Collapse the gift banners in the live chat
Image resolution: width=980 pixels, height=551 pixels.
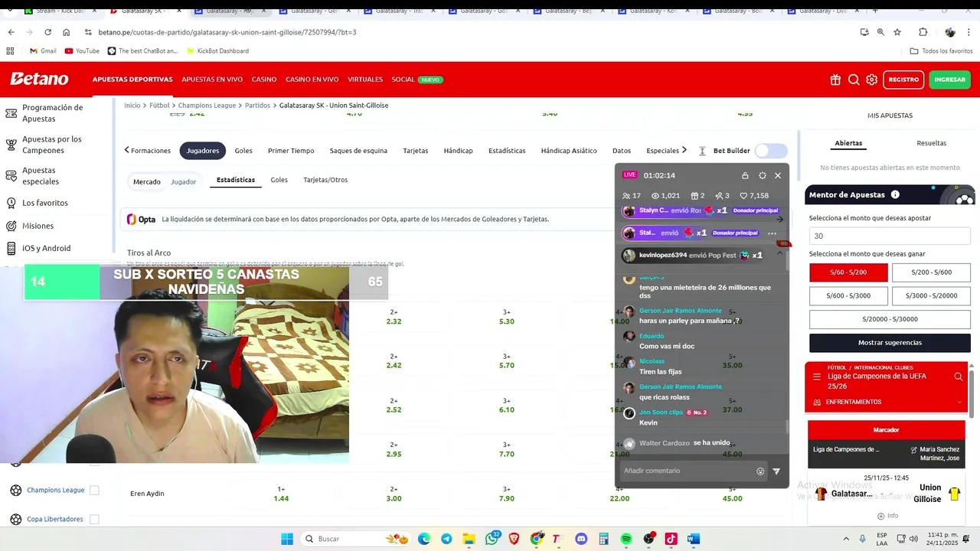(x=780, y=253)
